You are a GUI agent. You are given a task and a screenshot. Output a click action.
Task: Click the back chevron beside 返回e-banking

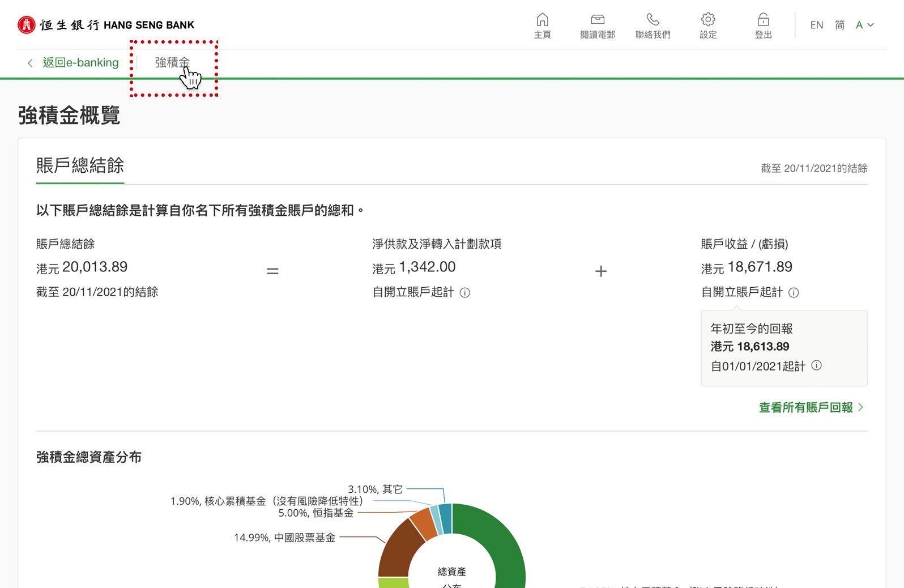30,63
